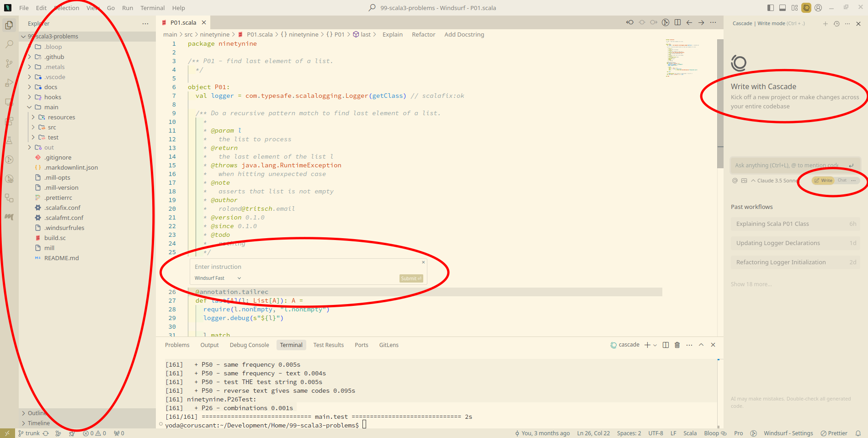Split the editor to the right
Image resolution: width=868 pixels, height=438 pixels.
click(x=677, y=22)
